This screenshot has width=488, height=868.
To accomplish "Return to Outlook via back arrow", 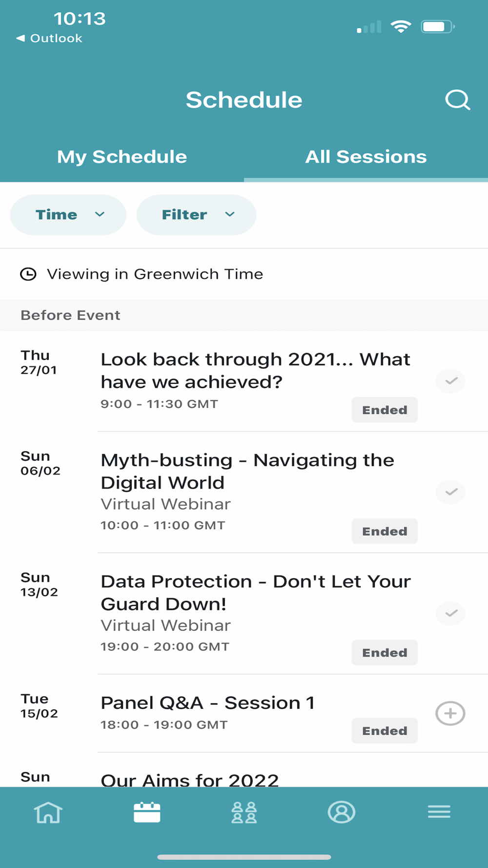I will pyautogui.click(x=49, y=38).
